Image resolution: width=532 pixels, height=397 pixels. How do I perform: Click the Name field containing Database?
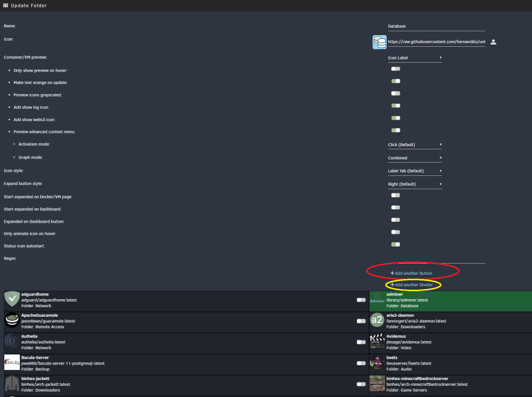tap(436, 27)
